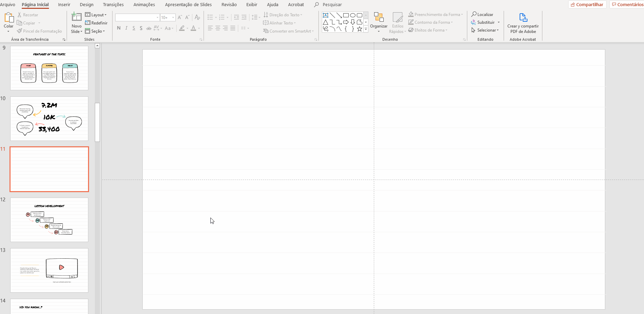This screenshot has width=644, height=314.
Task: Open the Selecionar dropdown
Action: (485, 30)
